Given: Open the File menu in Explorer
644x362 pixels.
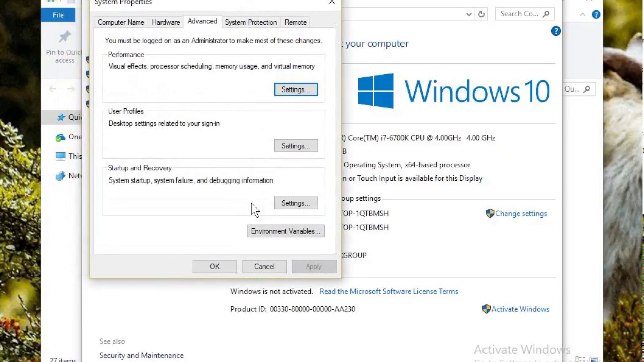Looking at the screenshot, I should point(58,15).
